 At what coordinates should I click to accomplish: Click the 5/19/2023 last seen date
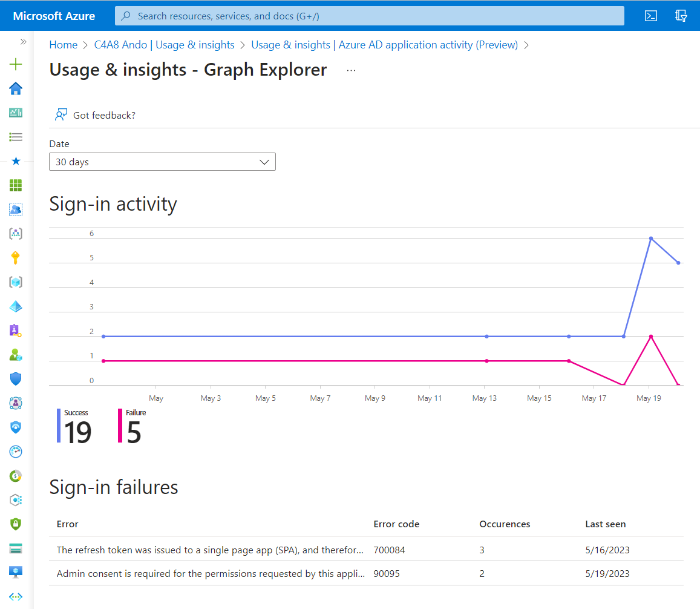607,574
